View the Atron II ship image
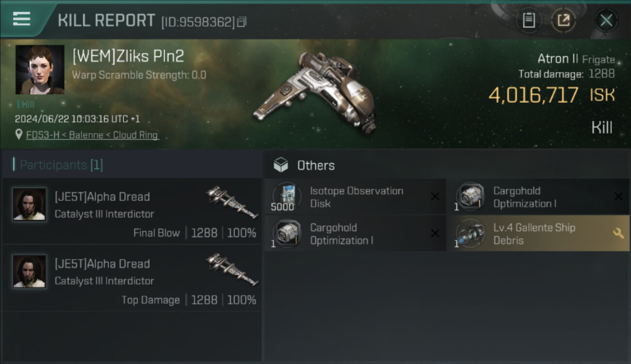The width and height of the screenshot is (631, 364). pyautogui.click(x=315, y=92)
